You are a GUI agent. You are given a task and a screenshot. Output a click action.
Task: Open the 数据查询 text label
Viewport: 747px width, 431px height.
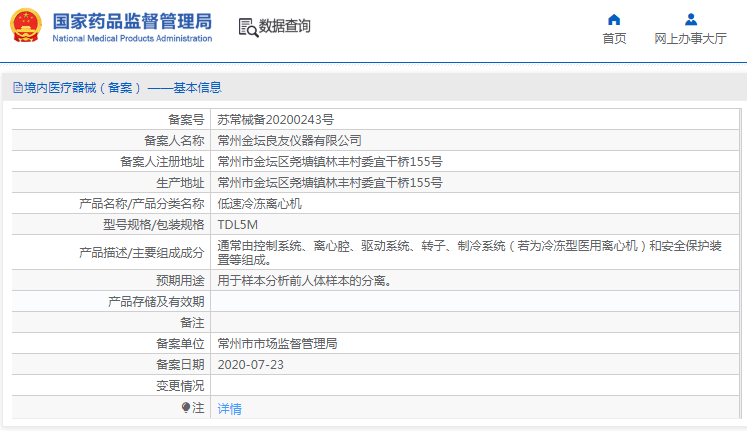tap(285, 26)
